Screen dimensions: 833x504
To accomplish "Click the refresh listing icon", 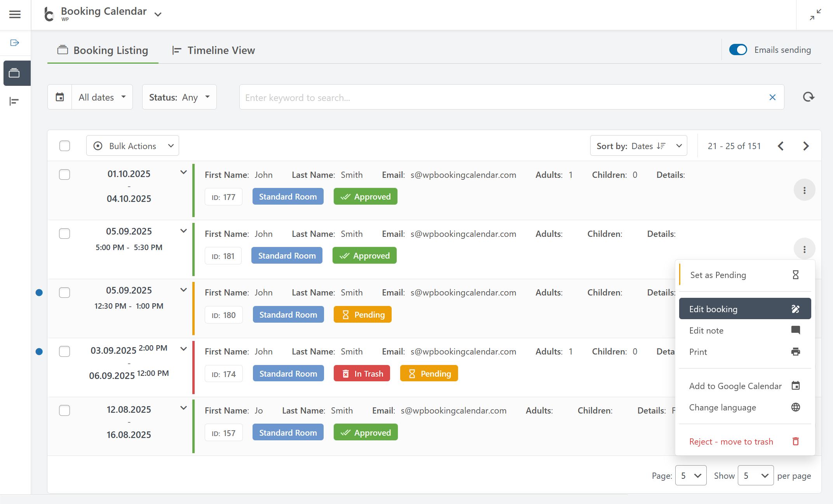I will coord(809,97).
